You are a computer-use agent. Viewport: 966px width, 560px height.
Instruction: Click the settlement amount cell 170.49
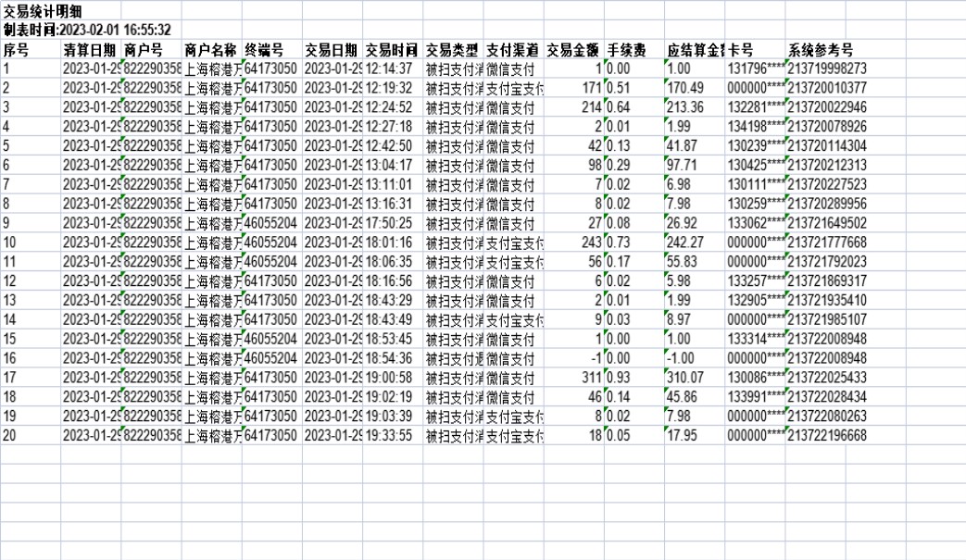click(x=686, y=88)
